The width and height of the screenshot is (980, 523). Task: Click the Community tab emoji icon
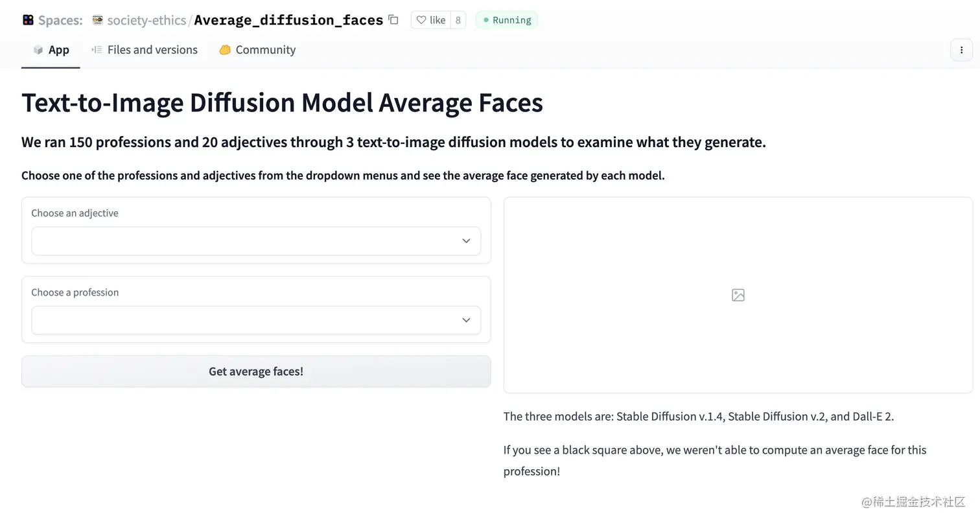[225, 50]
